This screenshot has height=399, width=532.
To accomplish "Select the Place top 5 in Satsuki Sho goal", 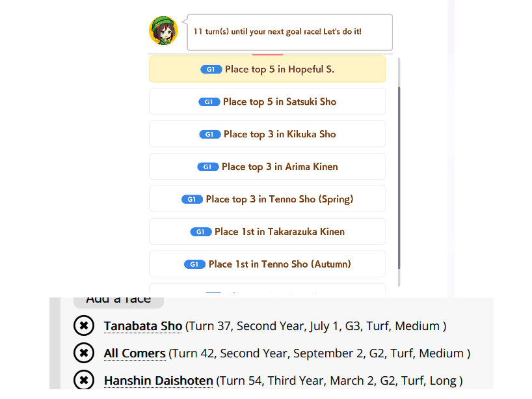I will (x=267, y=102).
